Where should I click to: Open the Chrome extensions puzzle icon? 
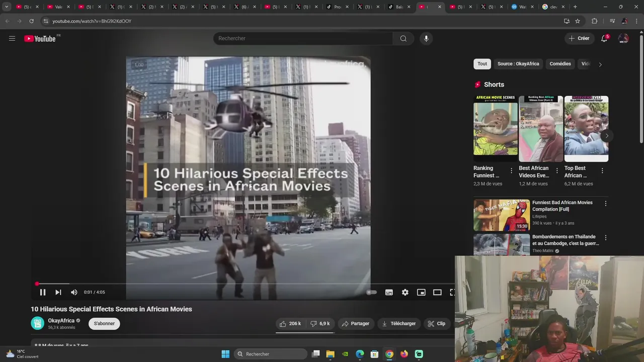[594, 21]
